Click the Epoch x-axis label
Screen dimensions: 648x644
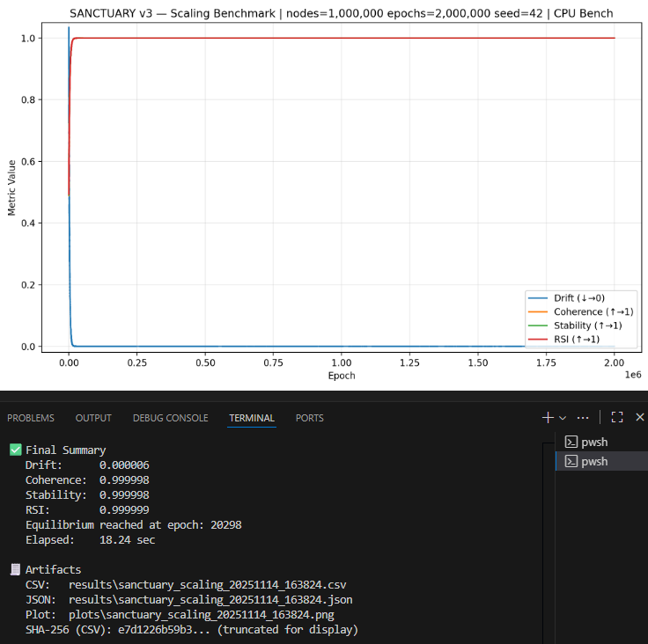pos(342,376)
